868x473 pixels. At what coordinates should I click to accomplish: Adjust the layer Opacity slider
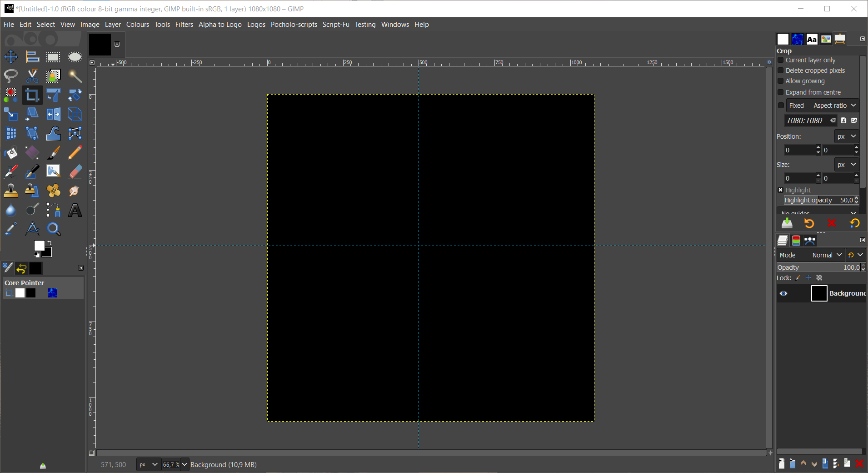[818, 267]
